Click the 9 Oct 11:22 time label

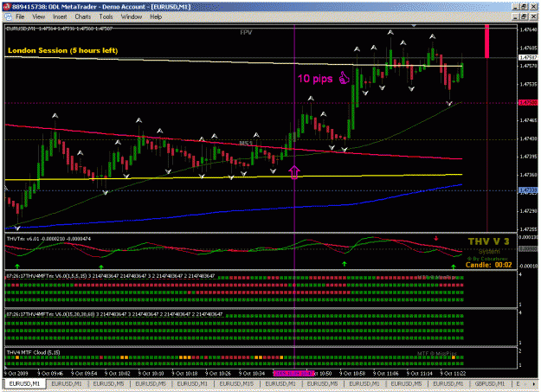pyautogui.click(x=453, y=373)
